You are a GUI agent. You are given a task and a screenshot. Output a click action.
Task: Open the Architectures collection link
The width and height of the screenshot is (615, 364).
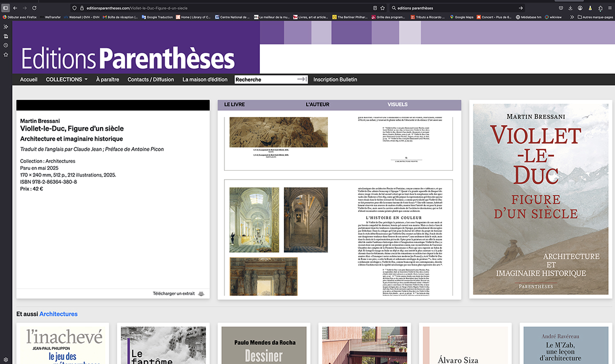(58, 314)
